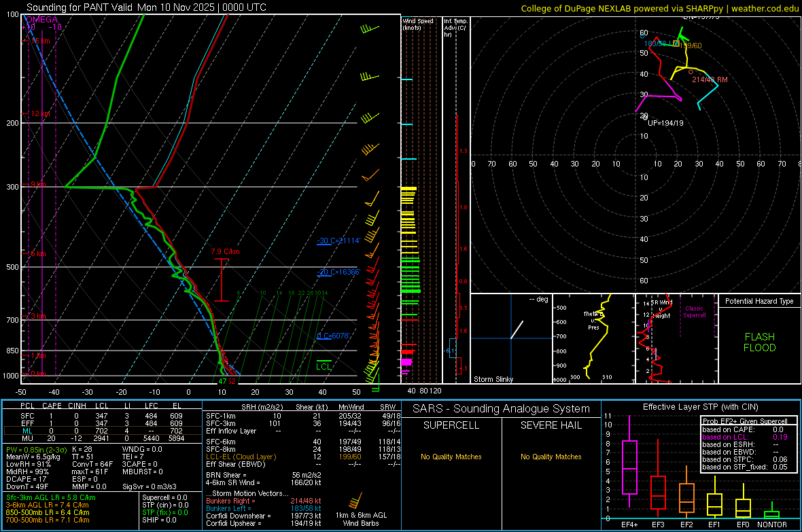Click the Potential Hazard Type header

tap(759, 301)
